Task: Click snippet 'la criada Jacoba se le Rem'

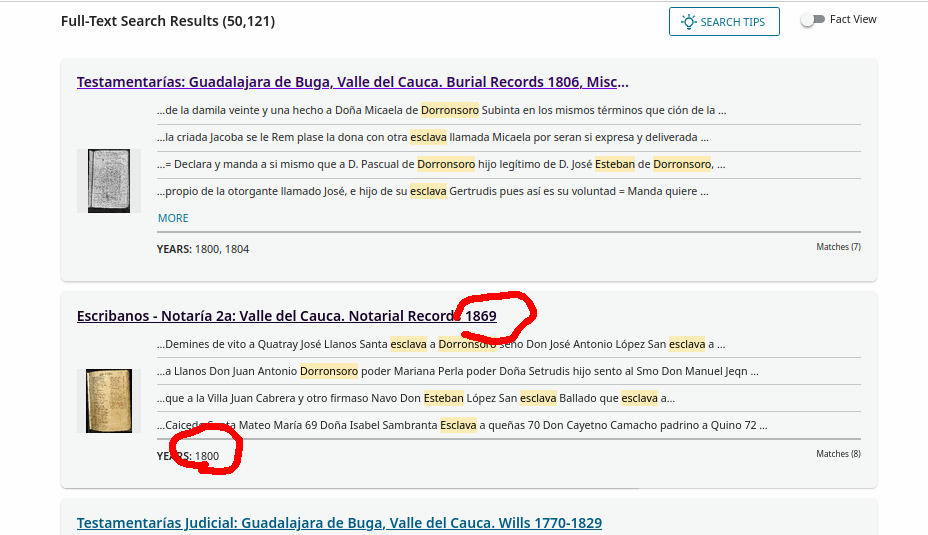Action: pos(433,137)
